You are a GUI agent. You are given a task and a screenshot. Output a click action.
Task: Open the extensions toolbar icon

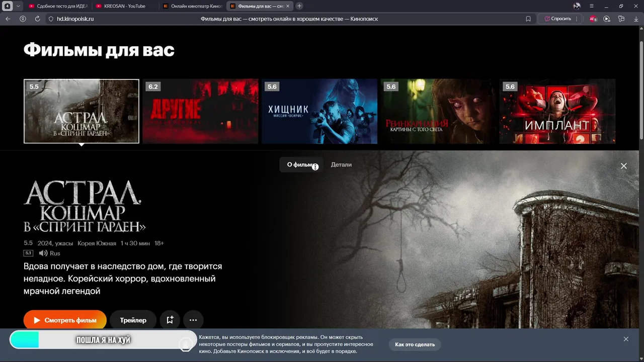click(621, 19)
